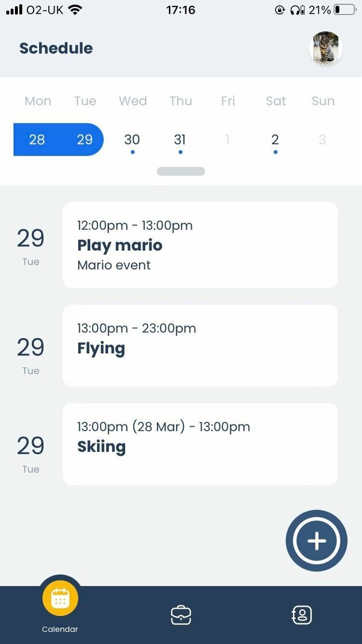
Task: Select Sunday 3 in the week strip
Action: [322, 140]
